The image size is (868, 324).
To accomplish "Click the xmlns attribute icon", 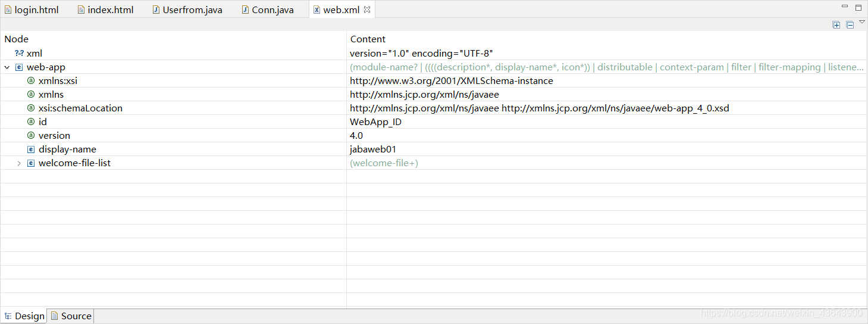I will (x=31, y=95).
